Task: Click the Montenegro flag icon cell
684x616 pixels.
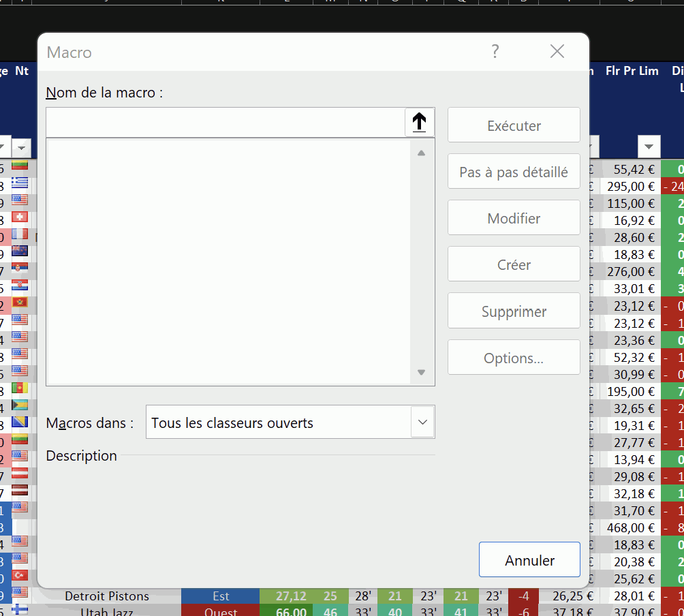Action: point(20,302)
